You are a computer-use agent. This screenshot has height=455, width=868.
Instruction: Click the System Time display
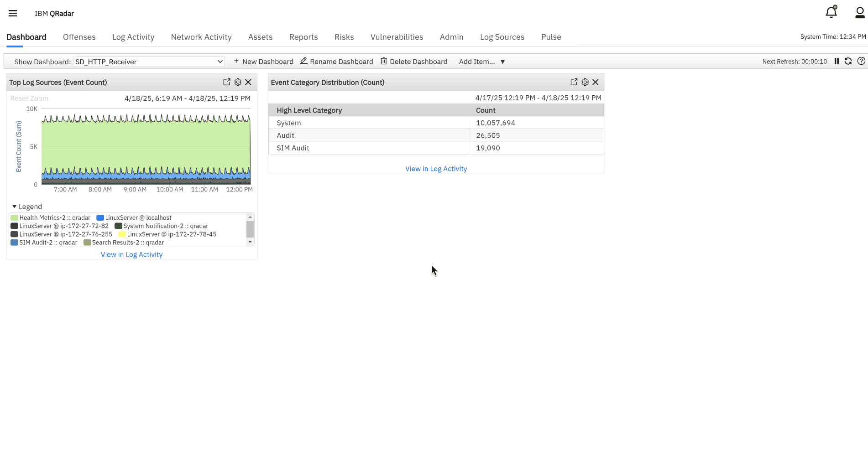tap(833, 37)
